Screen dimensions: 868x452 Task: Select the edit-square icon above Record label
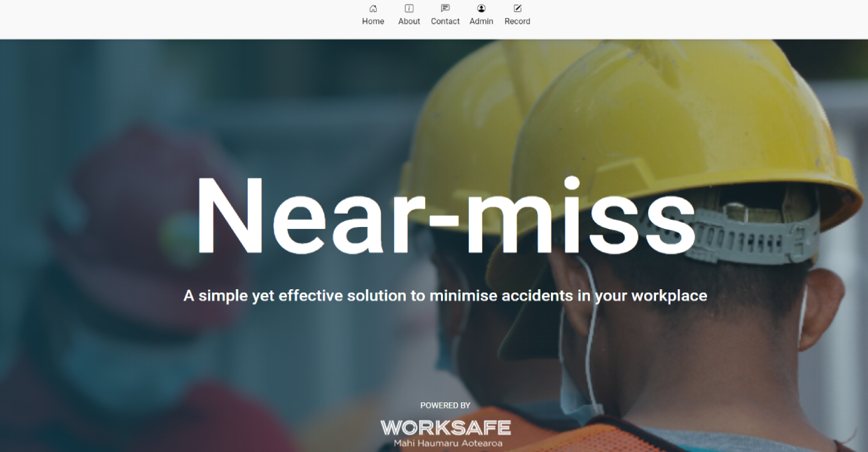tap(517, 9)
